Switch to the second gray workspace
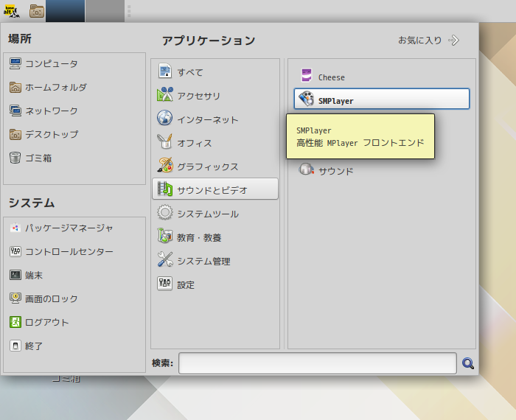Screen dimensions: 516x420 click(x=105, y=11)
